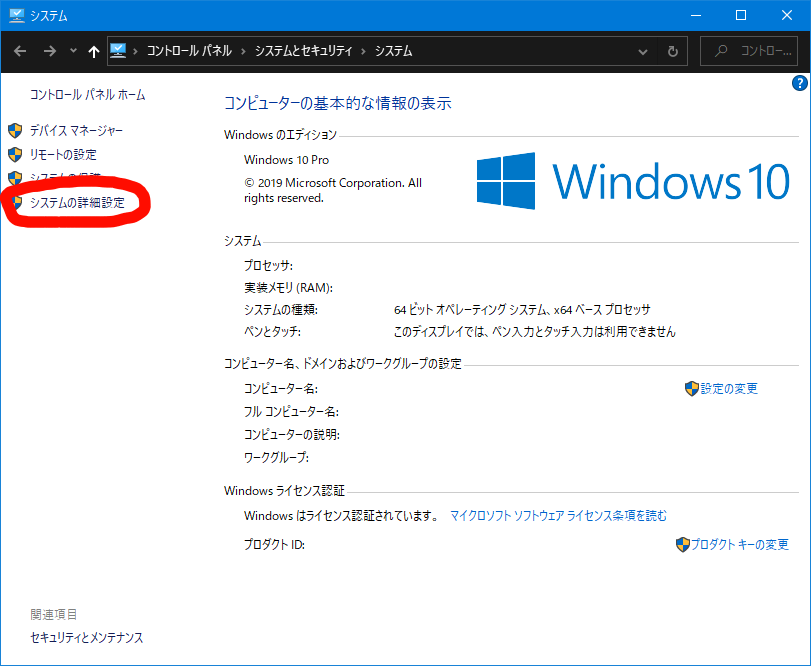Click shield icon beside プロダクト キーの変更

point(683,544)
